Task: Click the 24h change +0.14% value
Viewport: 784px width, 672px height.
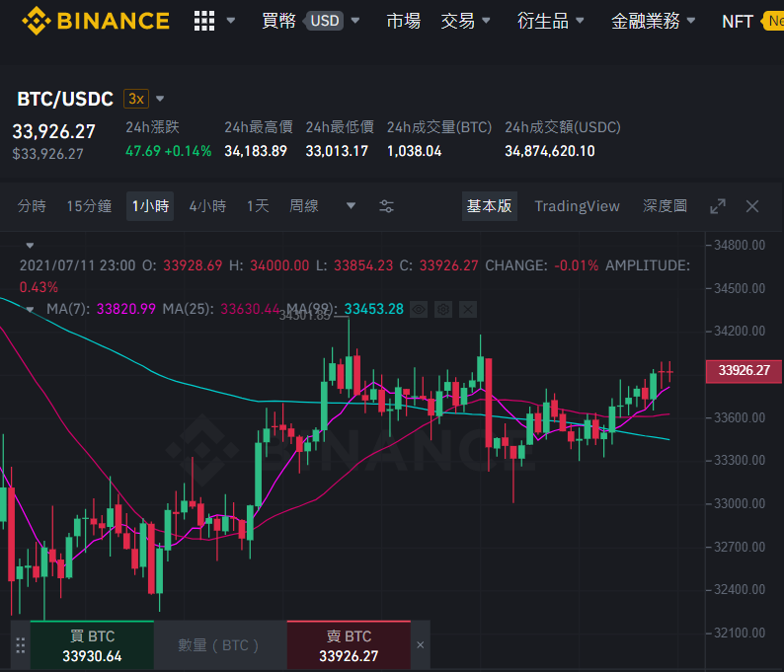Action: click(x=188, y=151)
